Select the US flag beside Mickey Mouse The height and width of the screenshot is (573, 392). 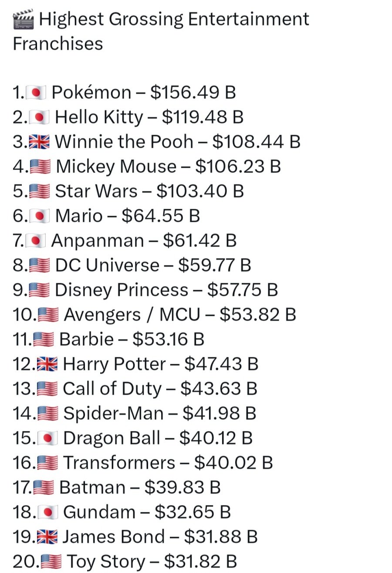tap(40, 166)
